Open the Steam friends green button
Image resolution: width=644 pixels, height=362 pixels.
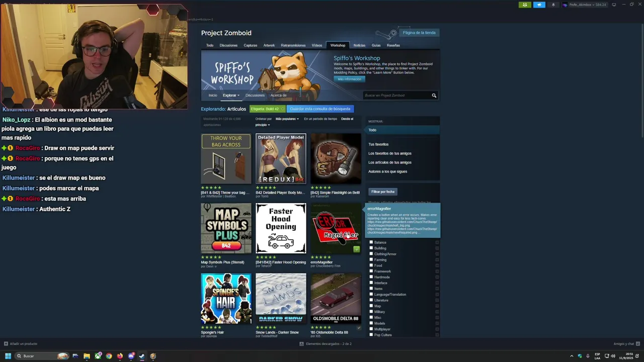pos(525,5)
